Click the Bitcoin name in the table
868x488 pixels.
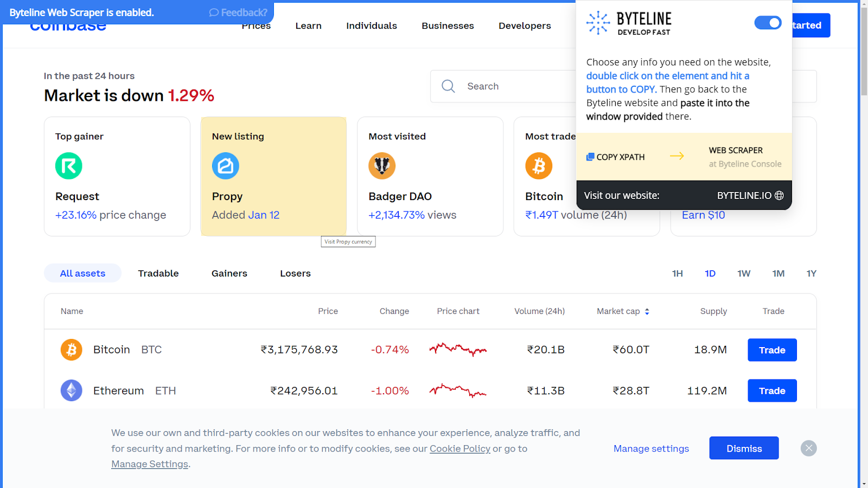coord(112,350)
